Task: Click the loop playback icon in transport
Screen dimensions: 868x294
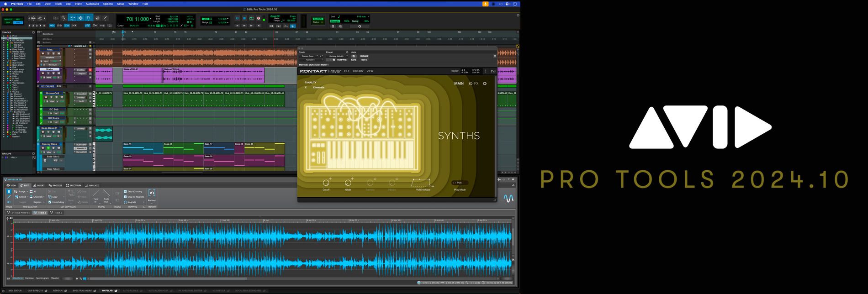Action: [251, 18]
